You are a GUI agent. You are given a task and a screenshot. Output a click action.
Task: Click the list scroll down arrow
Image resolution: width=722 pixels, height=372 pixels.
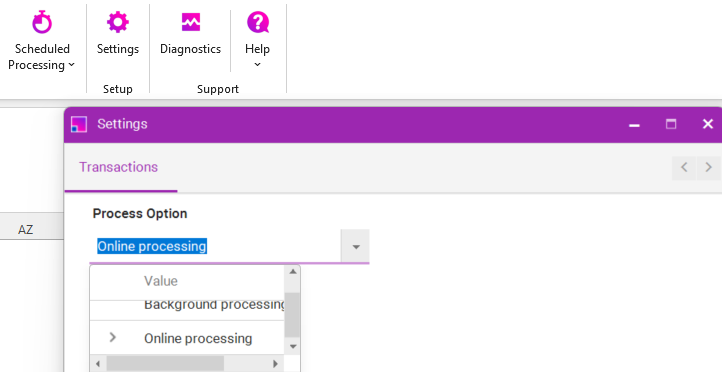pyautogui.click(x=292, y=346)
